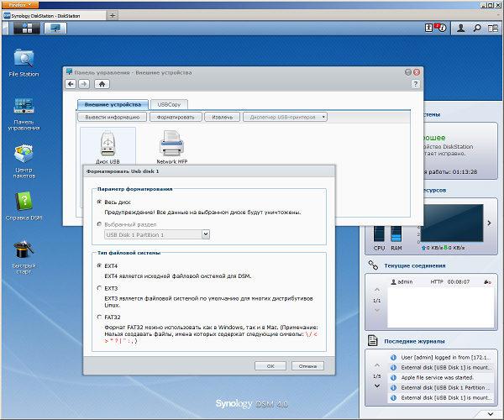Image resolution: width=504 pixels, height=420 pixels.
Task: Go to Control Panel home
Action: pyautogui.click(x=102, y=84)
